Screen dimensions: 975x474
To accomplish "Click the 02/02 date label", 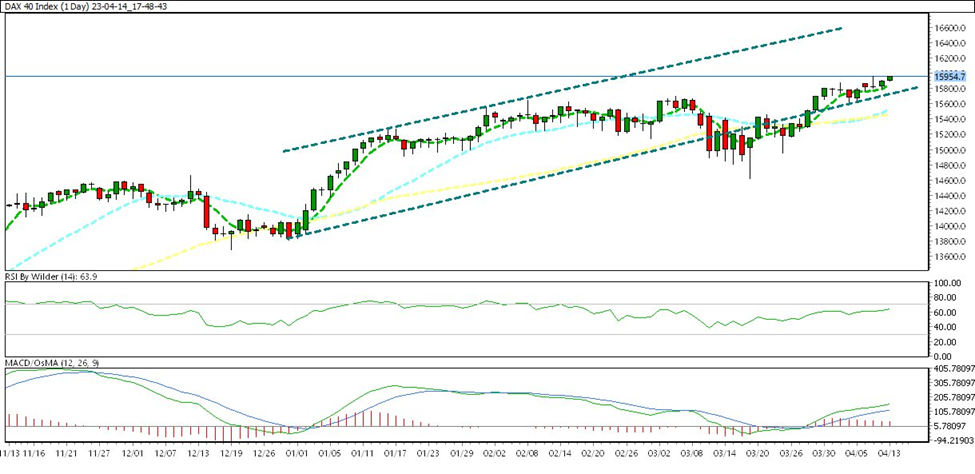I will point(494,454).
